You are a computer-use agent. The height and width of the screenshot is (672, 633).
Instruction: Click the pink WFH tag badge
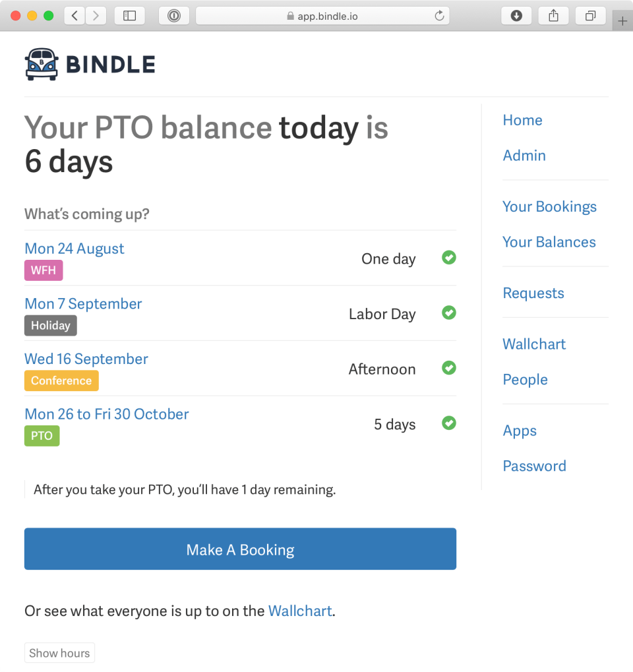(43, 270)
